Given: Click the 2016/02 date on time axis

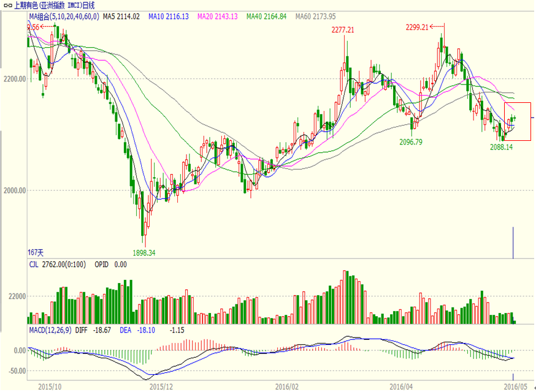Looking at the screenshot, I should coord(286,386).
